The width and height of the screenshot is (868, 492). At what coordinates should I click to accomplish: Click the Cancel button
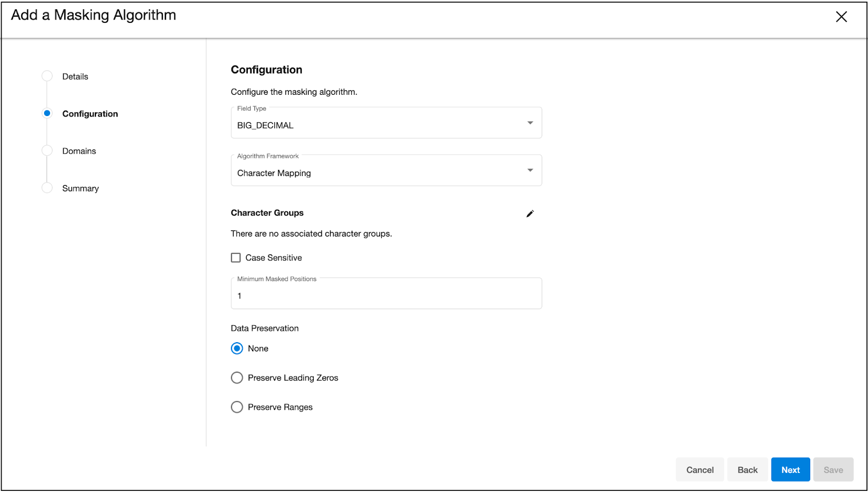pyautogui.click(x=699, y=470)
